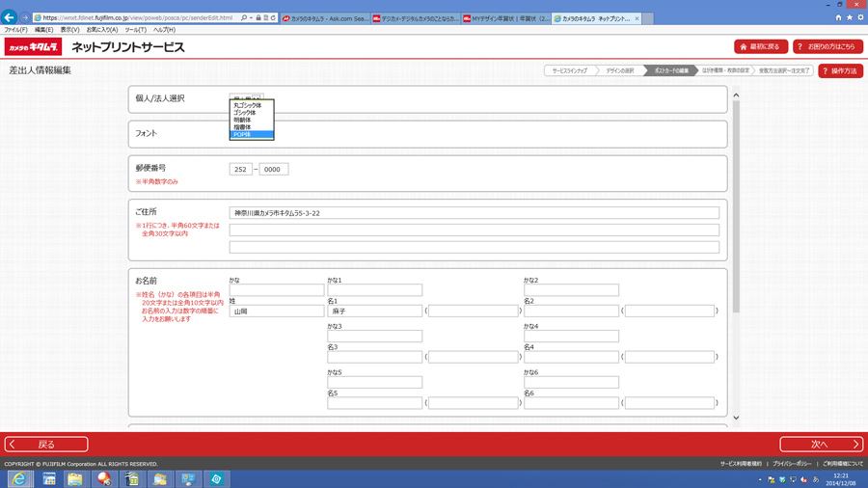Switch to the MYデザイン年賀状 browser tab

506,18
